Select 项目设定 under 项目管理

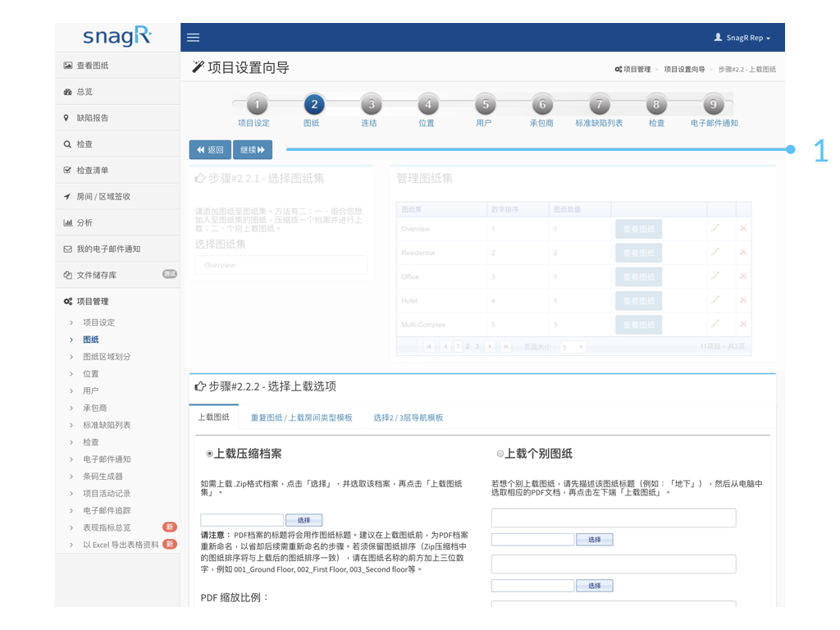click(x=98, y=322)
